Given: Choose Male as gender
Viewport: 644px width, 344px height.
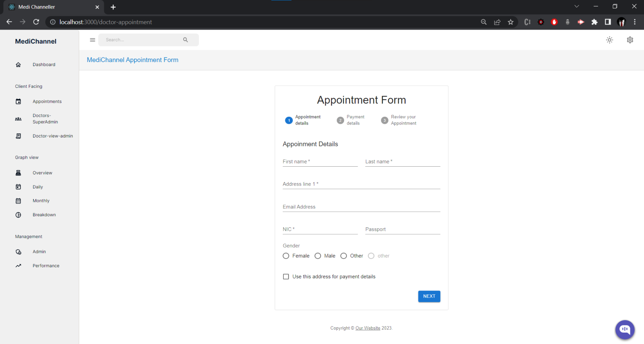Looking at the screenshot, I should coord(318,256).
